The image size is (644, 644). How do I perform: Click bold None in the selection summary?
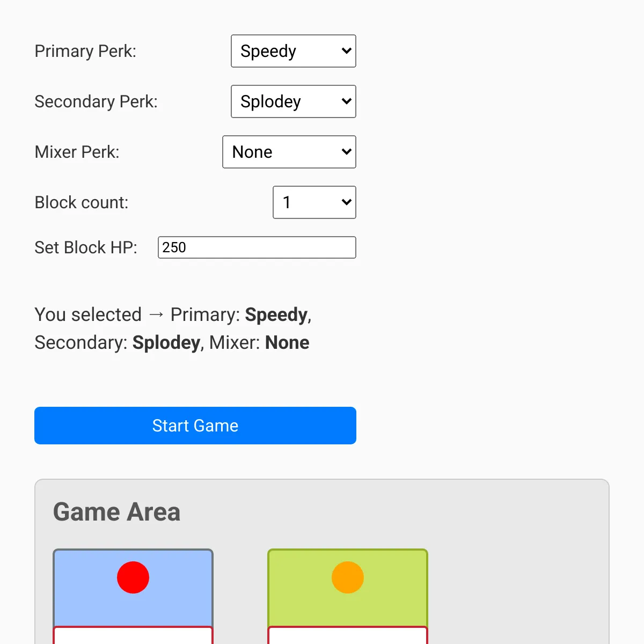point(287,342)
